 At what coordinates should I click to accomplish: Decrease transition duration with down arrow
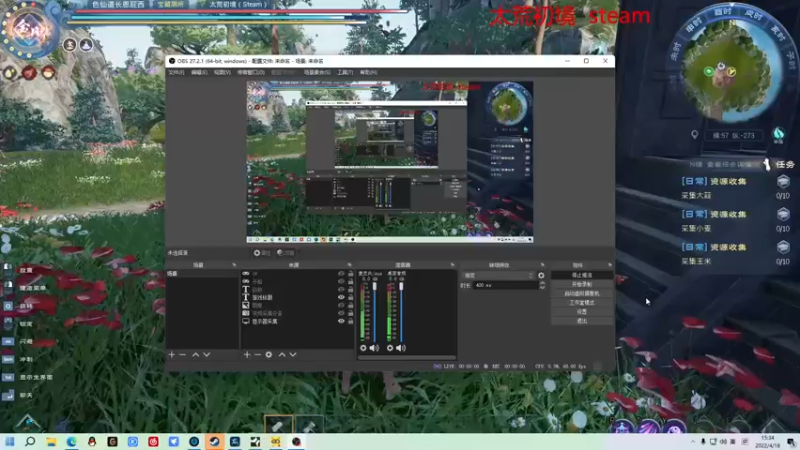tap(542, 288)
